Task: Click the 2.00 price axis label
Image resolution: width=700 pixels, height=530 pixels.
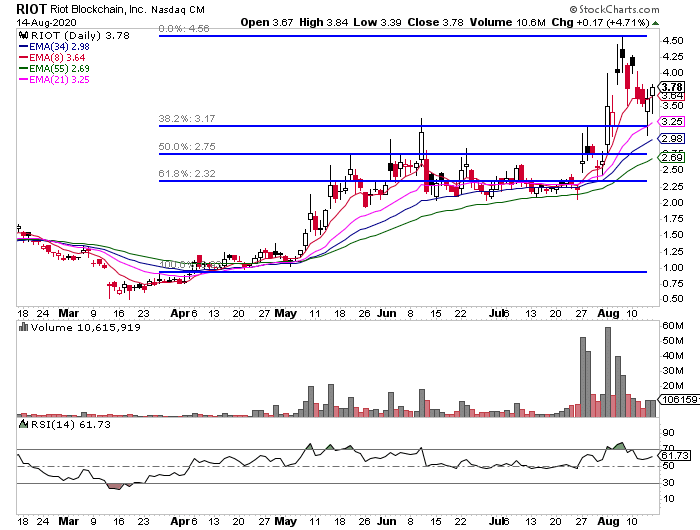Action: pos(672,203)
